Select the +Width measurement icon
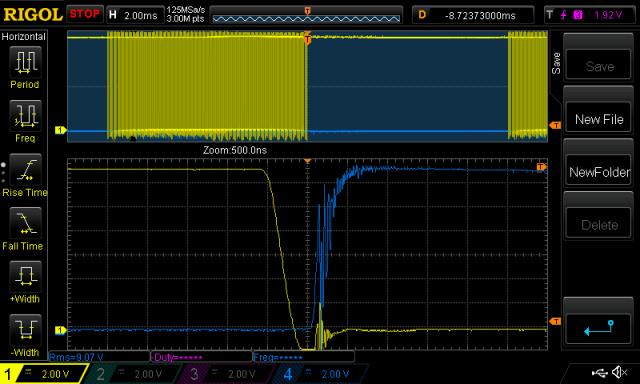The image size is (640, 384). [25, 277]
